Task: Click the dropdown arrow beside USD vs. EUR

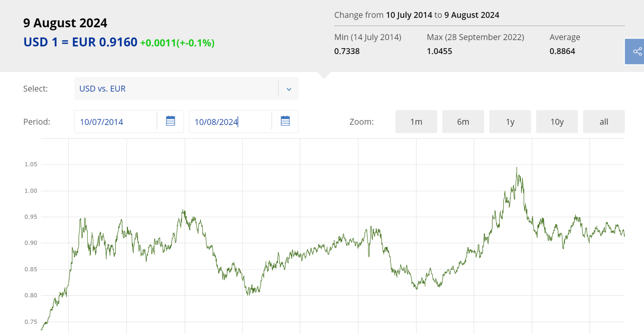Action: click(288, 89)
